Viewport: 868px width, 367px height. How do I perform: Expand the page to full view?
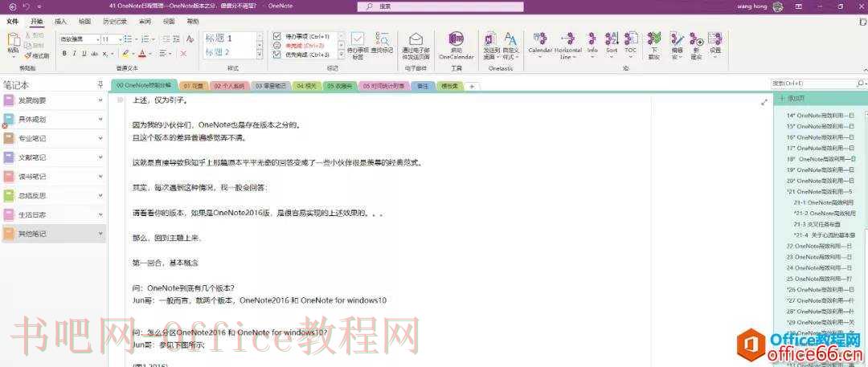(x=764, y=102)
